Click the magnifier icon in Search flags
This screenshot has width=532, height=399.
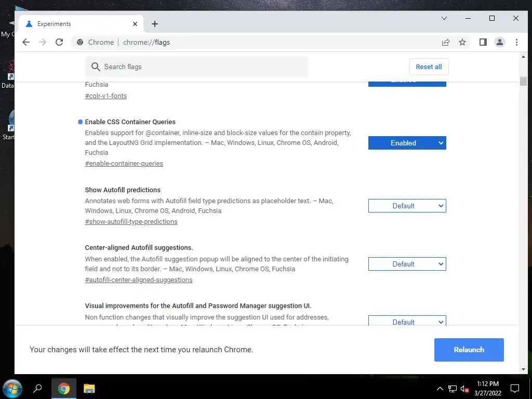coord(96,67)
